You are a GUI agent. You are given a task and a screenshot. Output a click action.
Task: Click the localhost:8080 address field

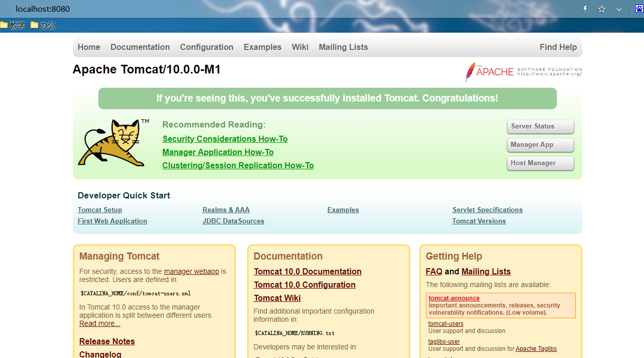[43, 9]
